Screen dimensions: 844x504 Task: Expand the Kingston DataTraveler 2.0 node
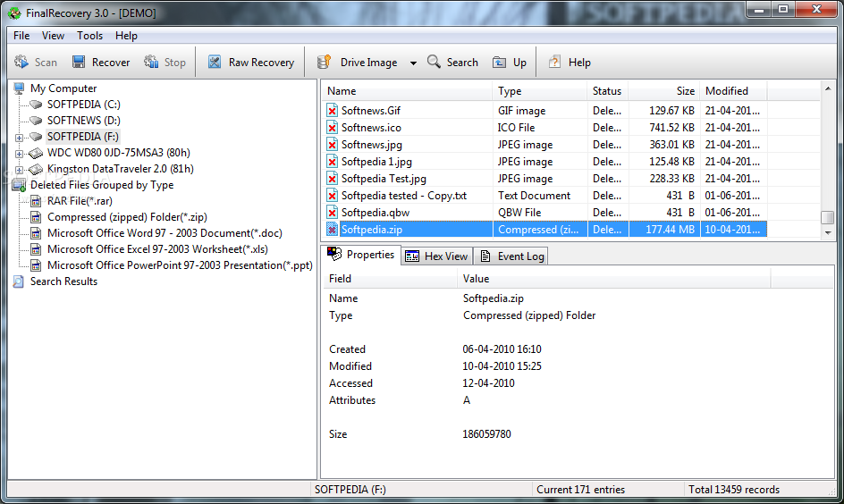tap(20, 170)
